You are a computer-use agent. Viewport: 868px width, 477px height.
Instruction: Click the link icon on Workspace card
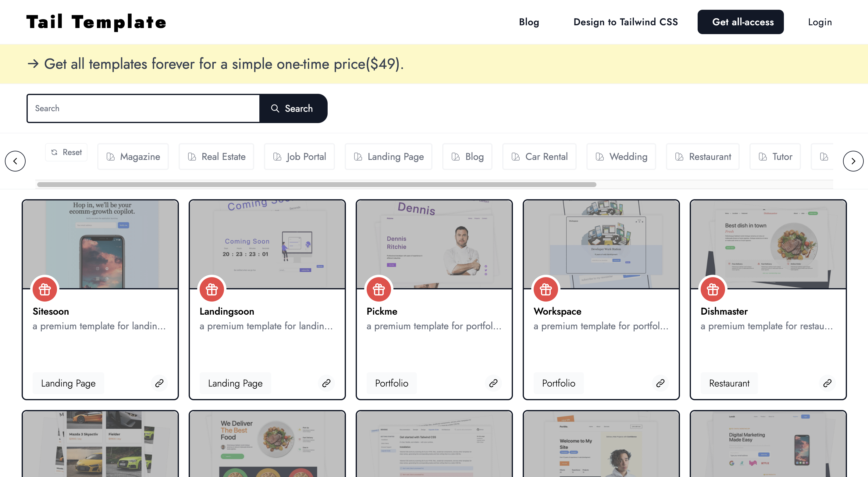tap(660, 383)
